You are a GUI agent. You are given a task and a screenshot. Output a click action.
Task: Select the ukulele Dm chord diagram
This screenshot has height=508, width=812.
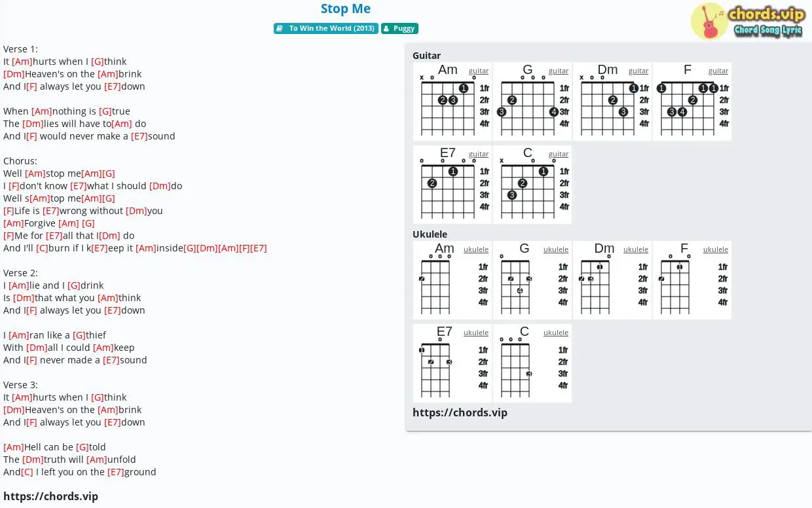pyautogui.click(x=612, y=280)
